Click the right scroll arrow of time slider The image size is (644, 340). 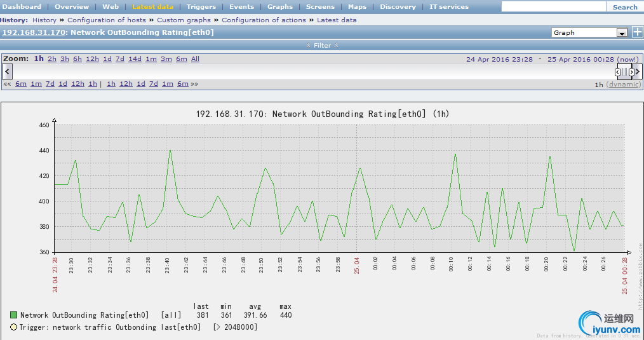638,72
